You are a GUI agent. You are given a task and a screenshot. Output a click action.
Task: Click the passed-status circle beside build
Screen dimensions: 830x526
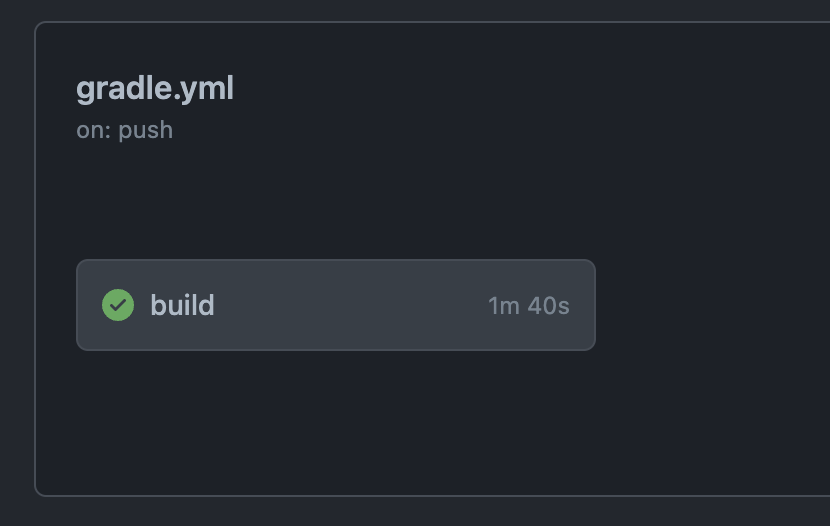point(118,305)
